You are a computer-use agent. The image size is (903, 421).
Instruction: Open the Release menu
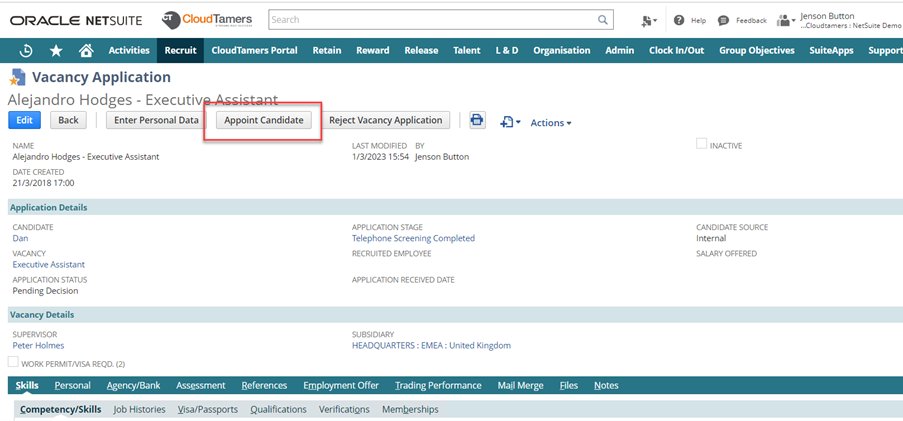(421, 51)
